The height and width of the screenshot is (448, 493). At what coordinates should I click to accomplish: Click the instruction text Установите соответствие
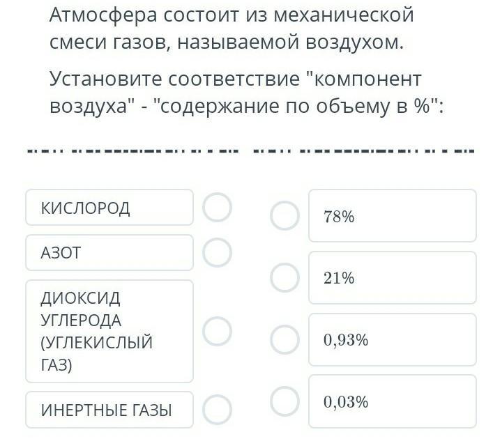[247, 93]
